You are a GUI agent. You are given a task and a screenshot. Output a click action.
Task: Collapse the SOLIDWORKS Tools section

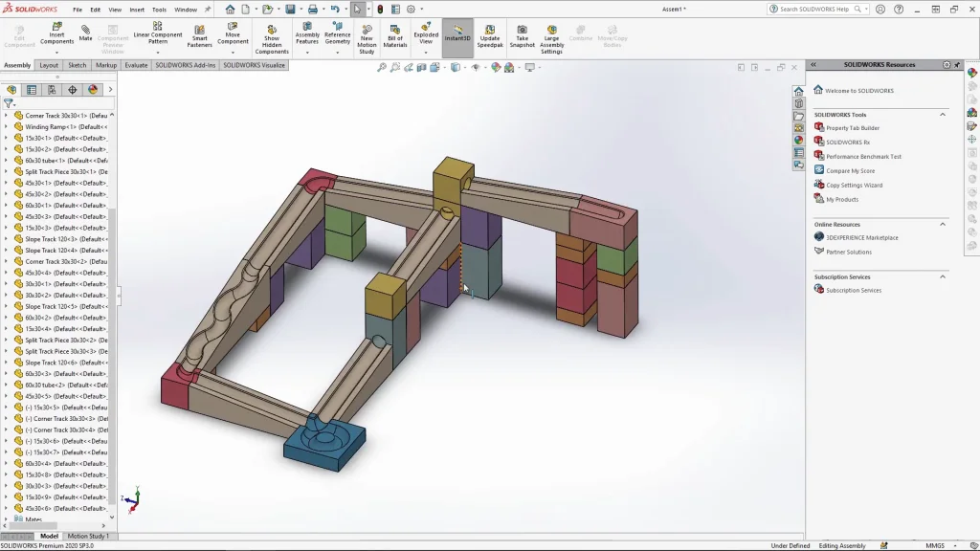point(942,115)
